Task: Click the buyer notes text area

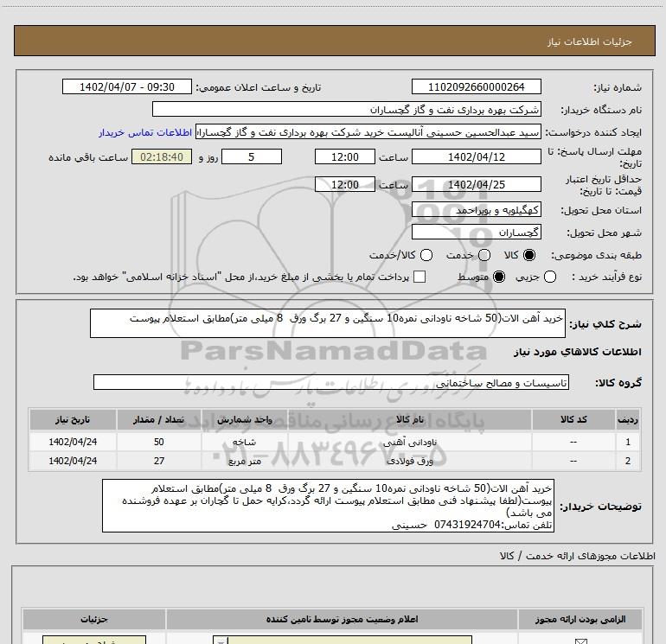Action: pos(328,506)
